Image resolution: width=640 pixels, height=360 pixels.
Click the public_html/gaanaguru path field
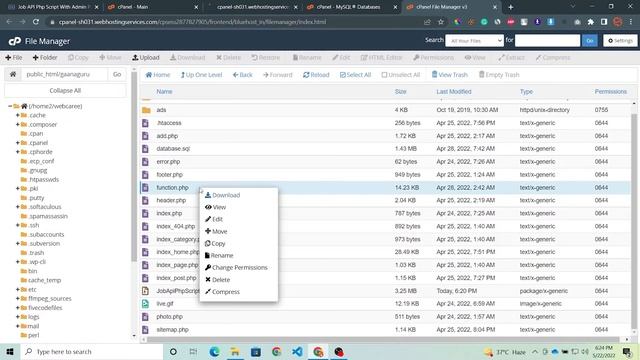64,74
